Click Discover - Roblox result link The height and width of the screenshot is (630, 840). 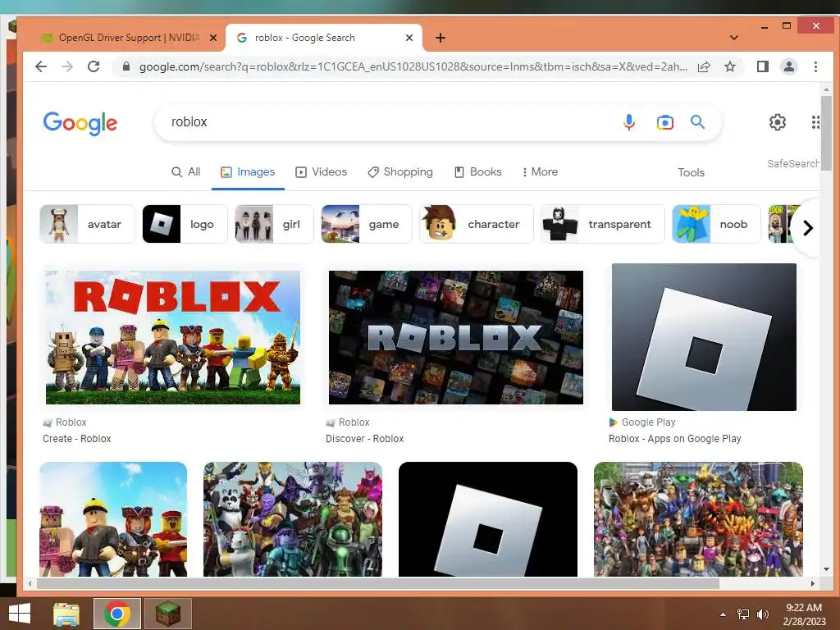pos(365,438)
